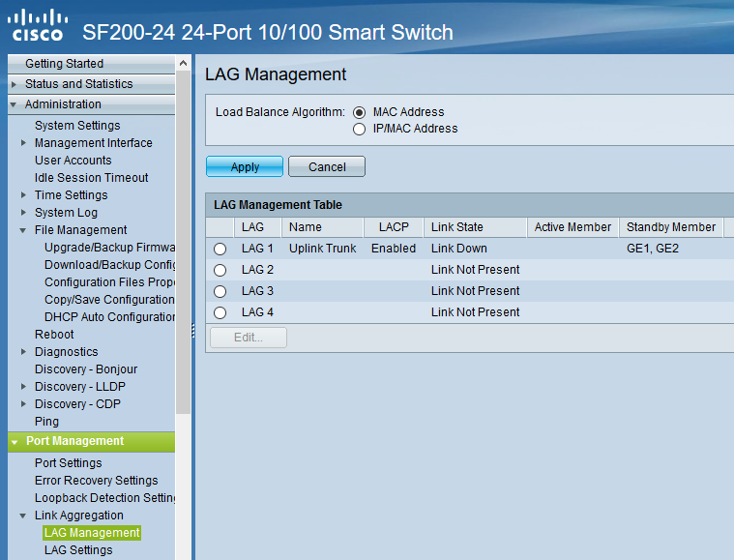The width and height of the screenshot is (734, 560).
Task: Click the 'GE1, GE2' standby member cell
Action: [x=653, y=249]
